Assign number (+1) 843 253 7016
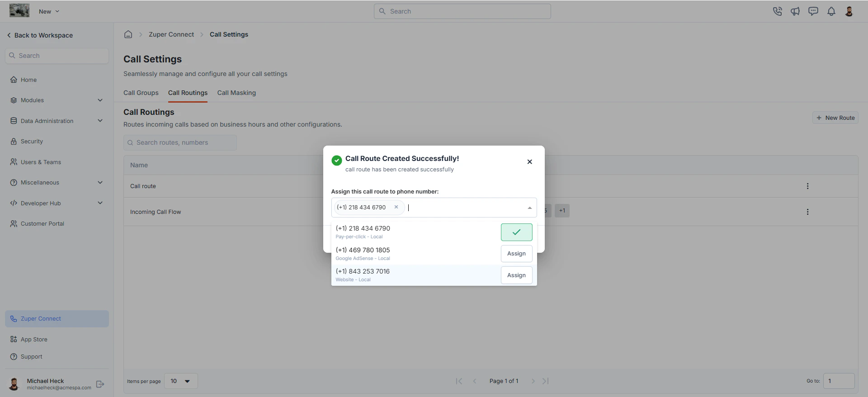 pyautogui.click(x=516, y=275)
